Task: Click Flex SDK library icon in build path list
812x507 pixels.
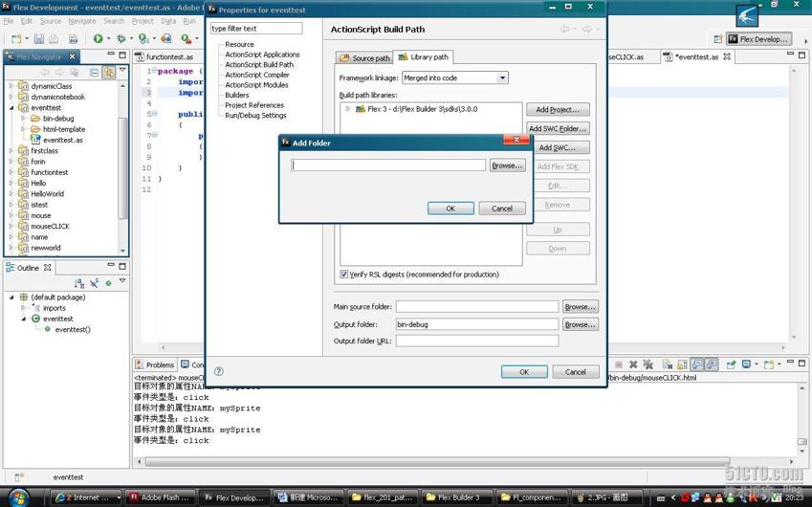Action: click(x=361, y=109)
